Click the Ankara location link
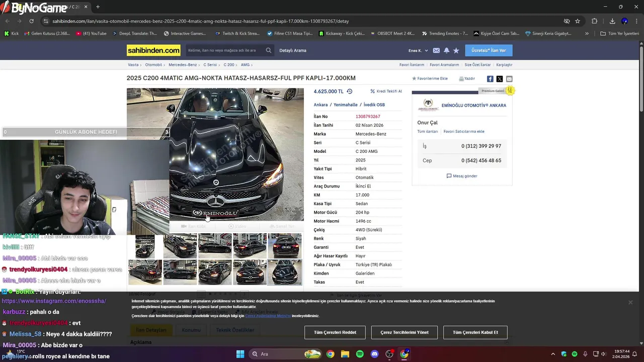 [x=320, y=105]
